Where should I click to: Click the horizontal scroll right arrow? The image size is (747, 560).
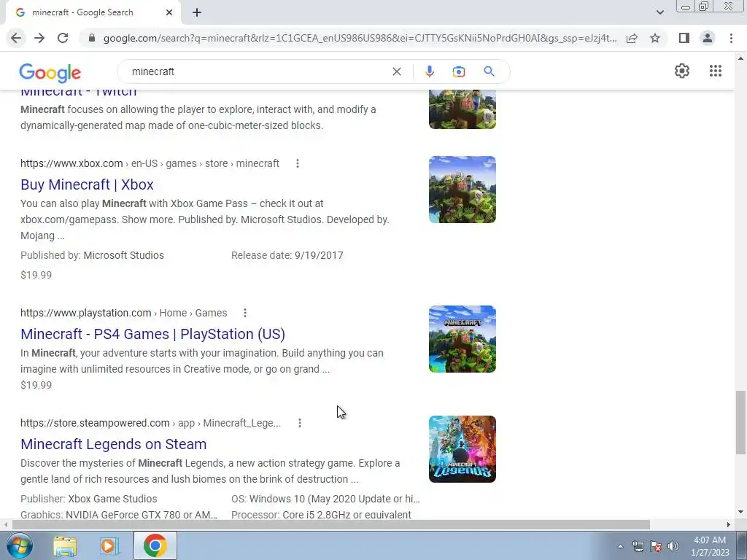tap(729, 524)
